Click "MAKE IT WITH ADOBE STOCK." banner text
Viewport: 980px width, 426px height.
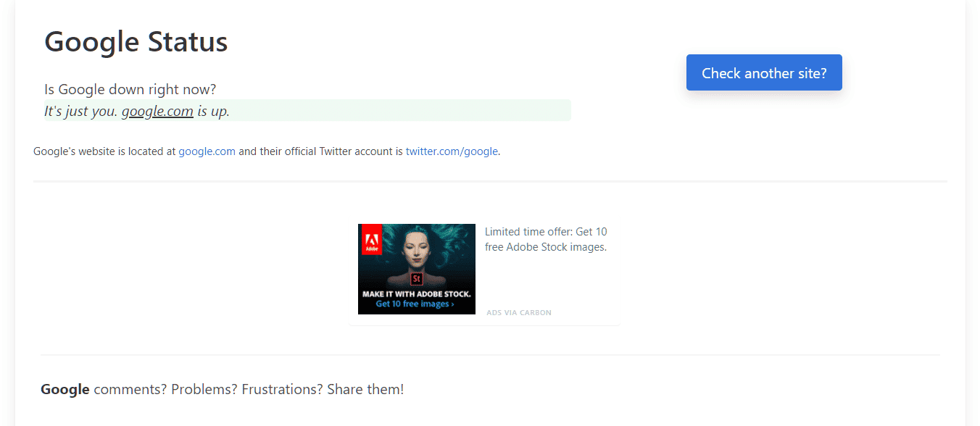[417, 294]
